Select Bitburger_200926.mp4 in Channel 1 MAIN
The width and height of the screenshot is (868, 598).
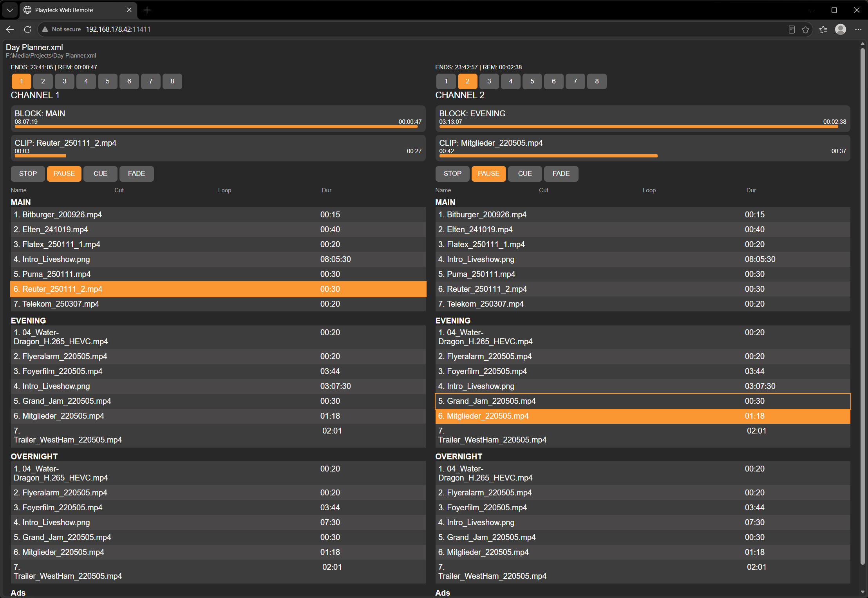[218, 215]
